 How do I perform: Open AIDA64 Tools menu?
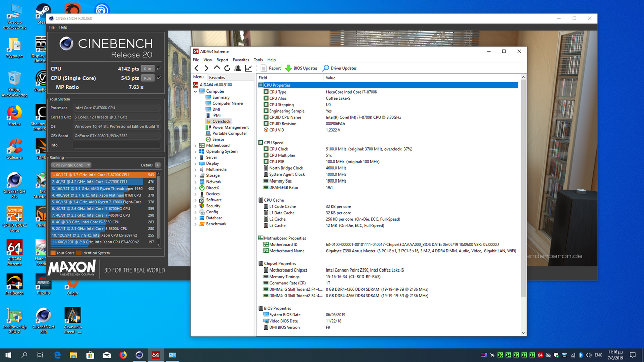tap(258, 60)
